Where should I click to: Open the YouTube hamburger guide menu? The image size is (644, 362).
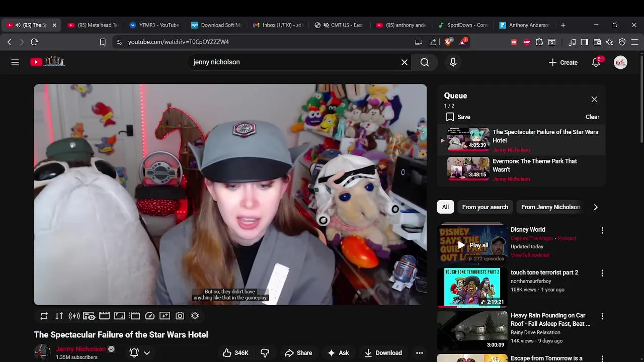[15, 62]
